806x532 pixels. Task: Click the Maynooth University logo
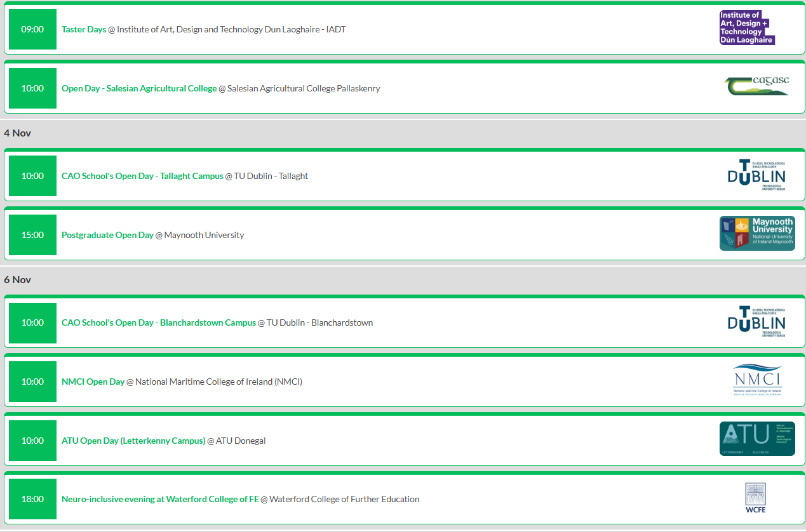756,234
